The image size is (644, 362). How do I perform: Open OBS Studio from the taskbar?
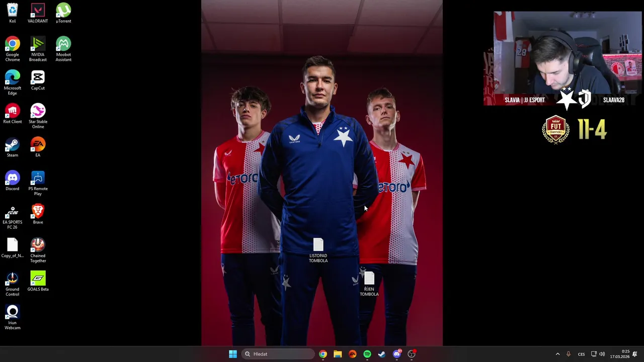[x=412, y=354]
